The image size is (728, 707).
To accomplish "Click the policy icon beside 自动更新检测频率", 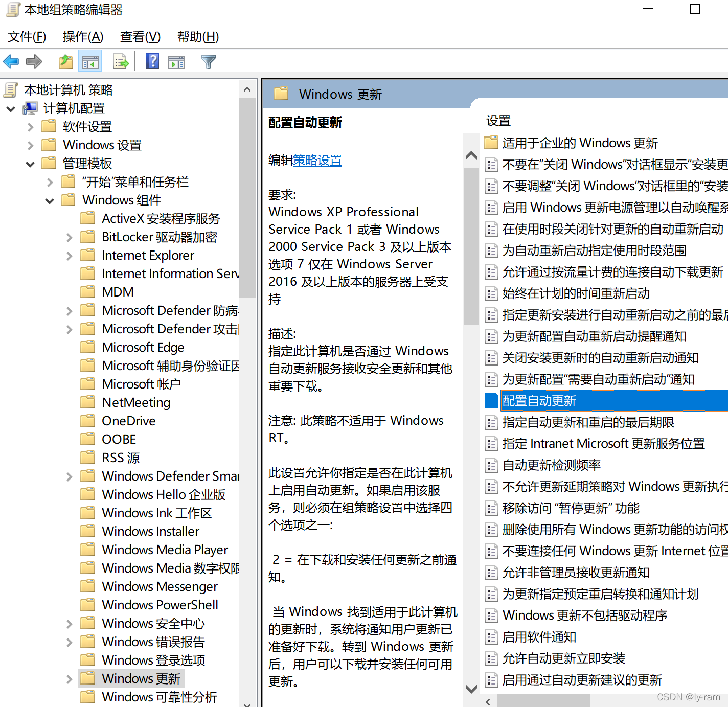I will [492, 466].
